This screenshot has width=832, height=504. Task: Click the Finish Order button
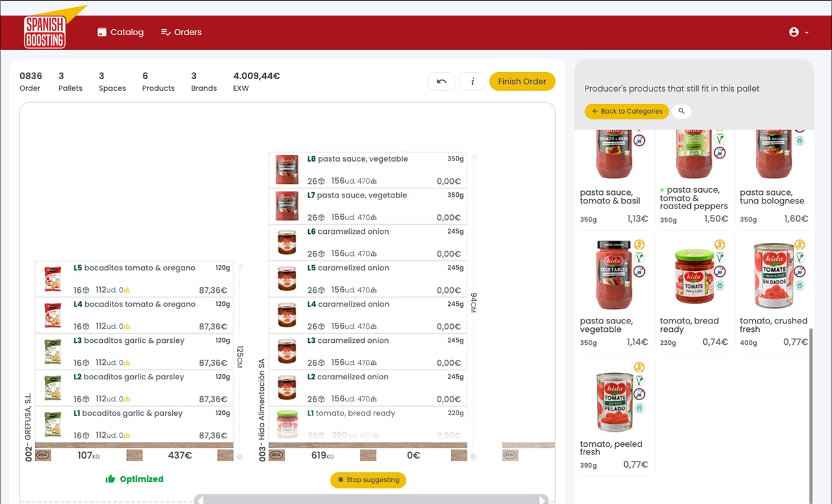tap(522, 81)
